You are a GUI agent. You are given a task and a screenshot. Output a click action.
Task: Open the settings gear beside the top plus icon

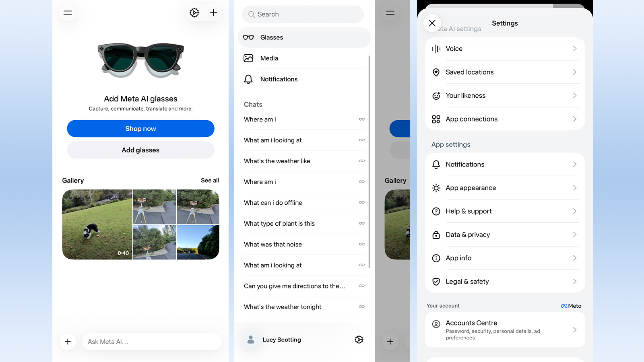pos(194,13)
